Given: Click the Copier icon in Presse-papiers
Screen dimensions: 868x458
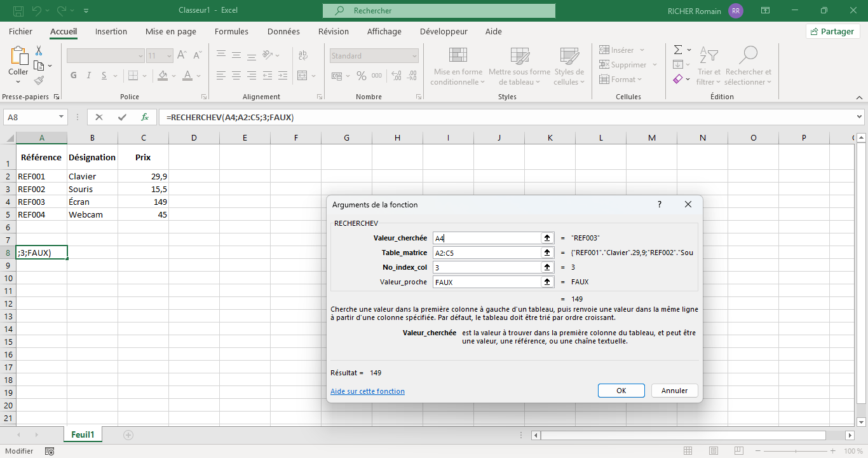Looking at the screenshot, I should (39, 66).
